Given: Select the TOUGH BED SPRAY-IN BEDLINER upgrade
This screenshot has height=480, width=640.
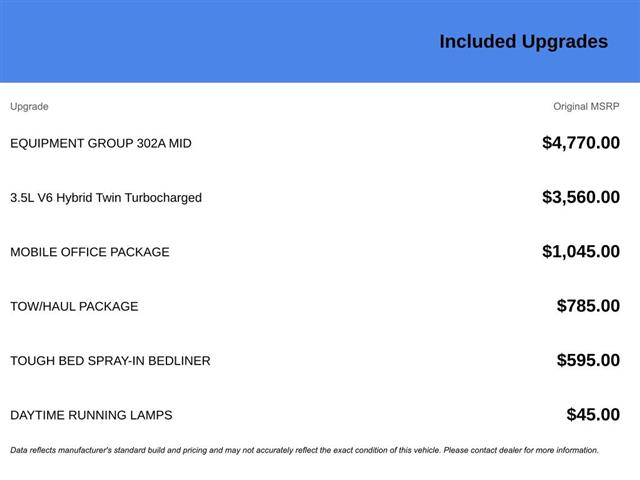Looking at the screenshot, I should (110, 360).
